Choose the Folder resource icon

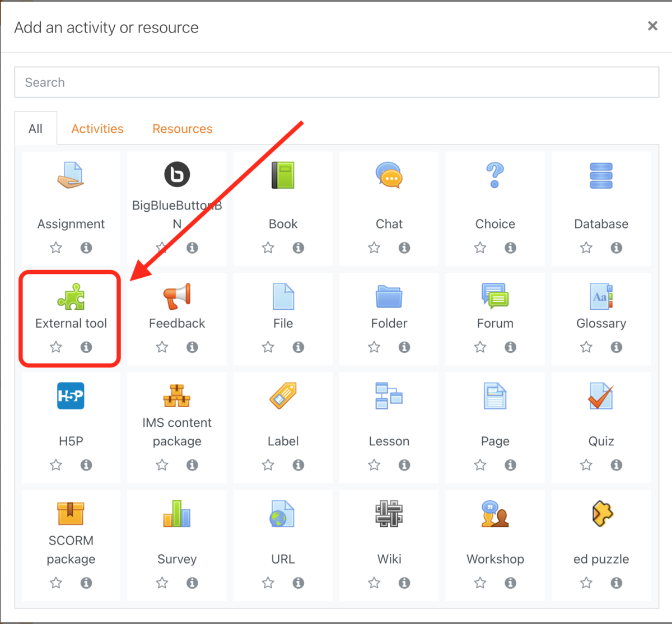[x=389, y=297]
